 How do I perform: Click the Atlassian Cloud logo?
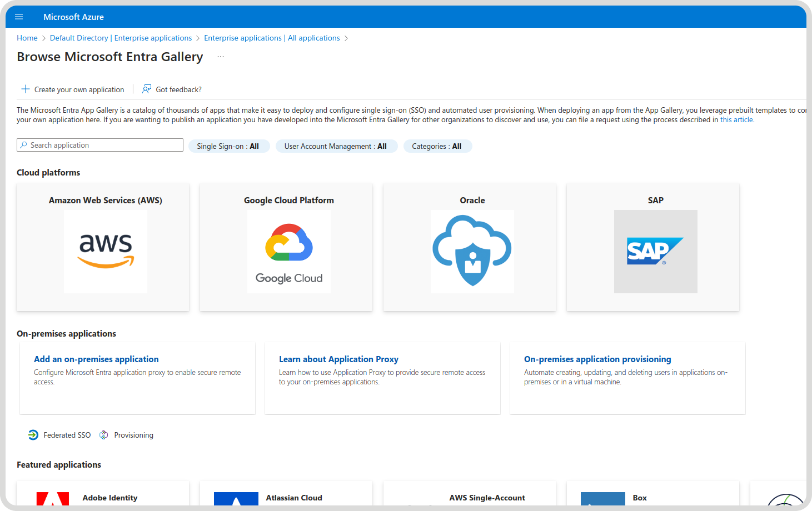236,499
